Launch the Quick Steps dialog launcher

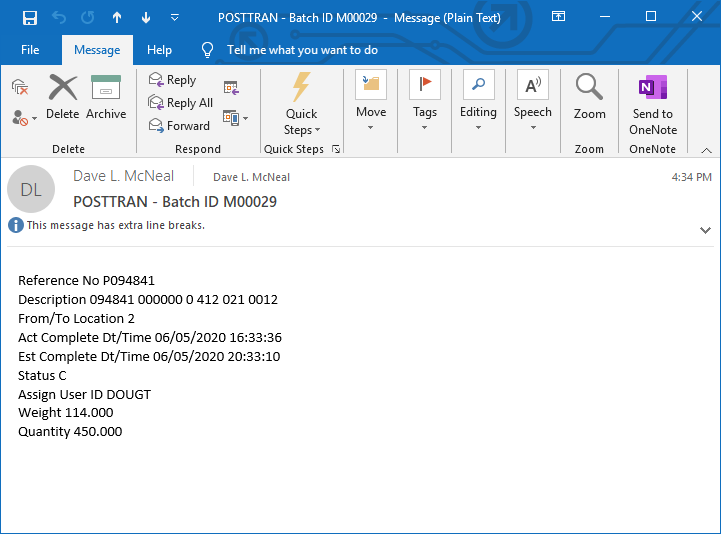[x=336, y=149]
